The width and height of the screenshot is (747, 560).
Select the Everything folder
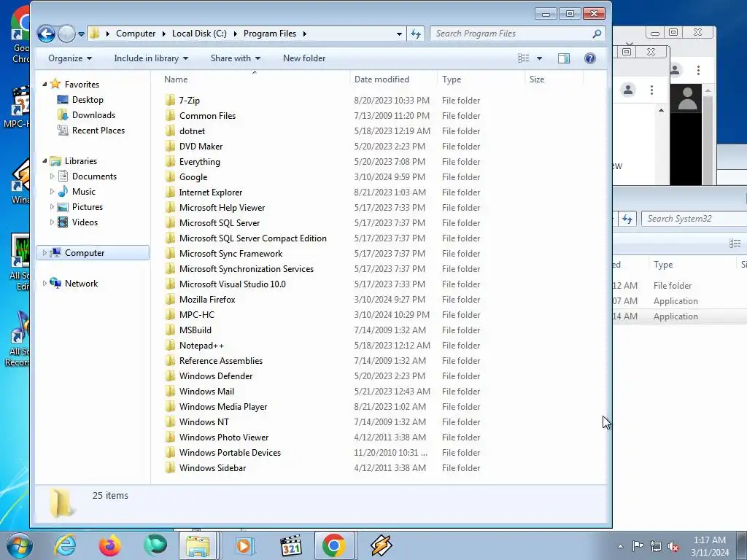tap(200, 161)
